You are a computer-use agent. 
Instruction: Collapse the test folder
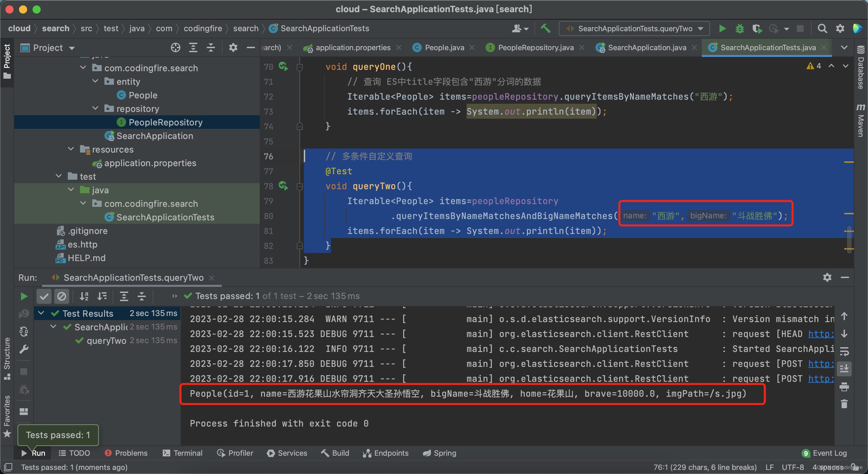click(59, 176)
